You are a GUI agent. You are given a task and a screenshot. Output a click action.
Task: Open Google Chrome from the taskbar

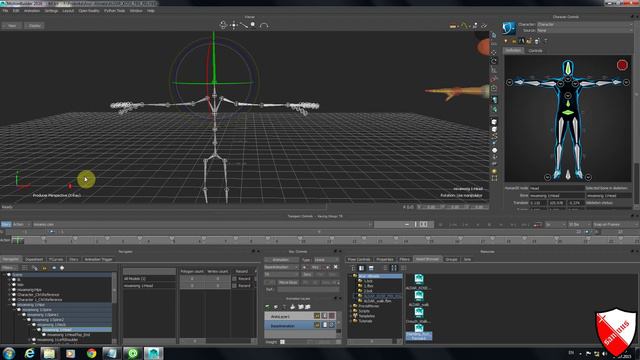click(x=91, y=353)
